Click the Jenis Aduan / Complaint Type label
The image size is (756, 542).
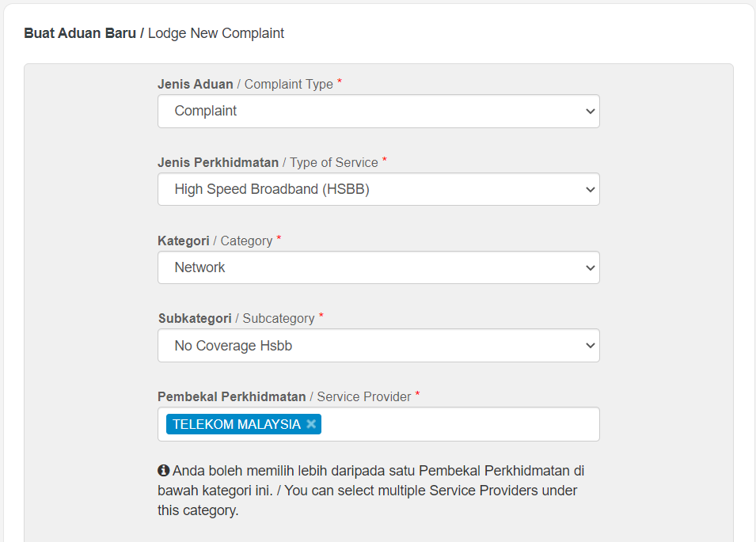[x=245, y=84]
